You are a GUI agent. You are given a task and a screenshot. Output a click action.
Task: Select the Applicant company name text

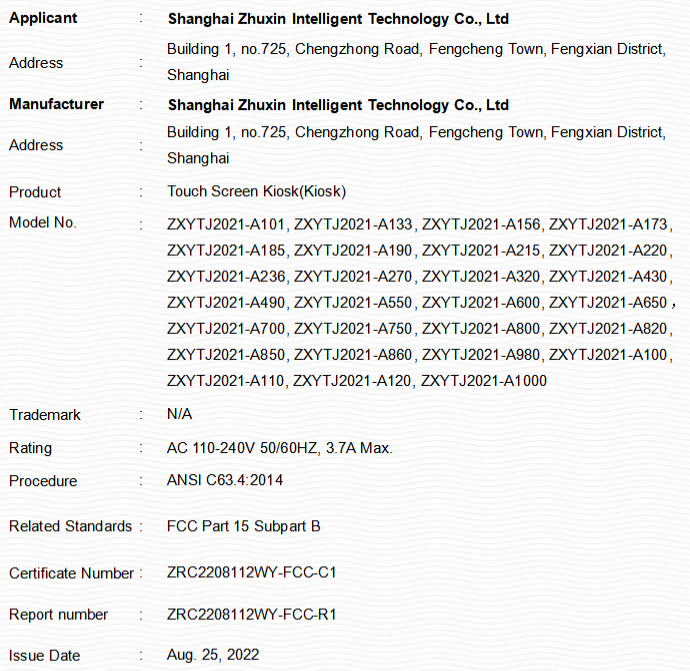coord(338,19)
